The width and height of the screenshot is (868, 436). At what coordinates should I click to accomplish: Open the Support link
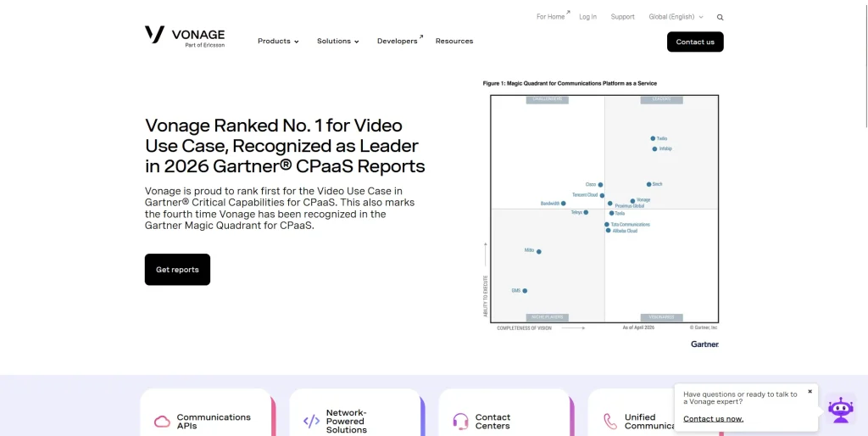(x=622, y=17)
